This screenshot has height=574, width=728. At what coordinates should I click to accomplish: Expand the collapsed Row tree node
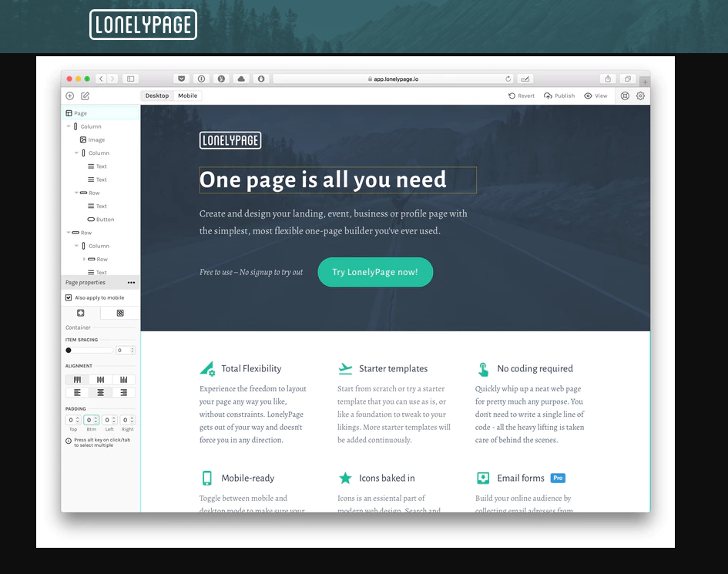(x=84, y=259)
